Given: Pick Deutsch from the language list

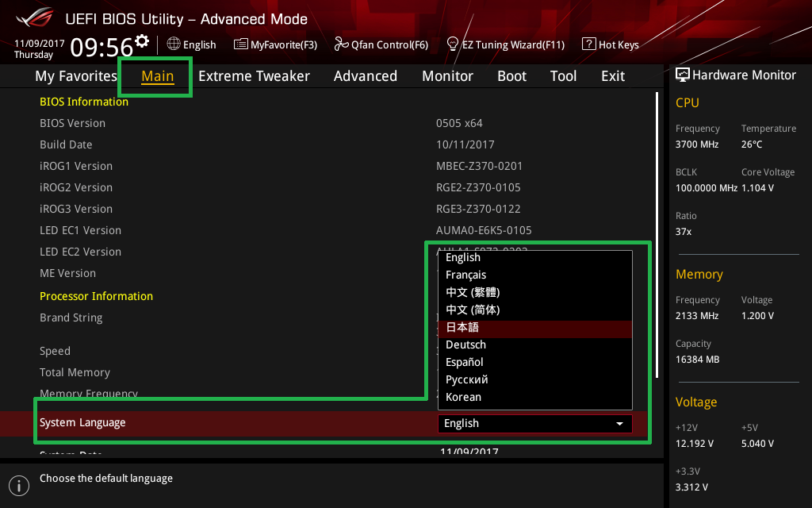Looking at the screenshot, I should click(x=535, y=344).
